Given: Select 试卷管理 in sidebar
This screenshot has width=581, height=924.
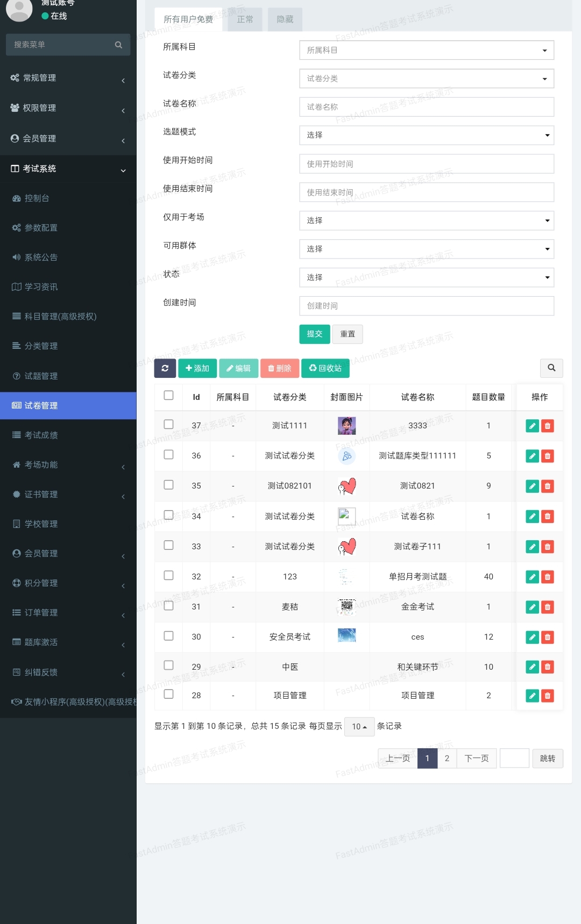Looking at the screenshot, I should 68,405.
